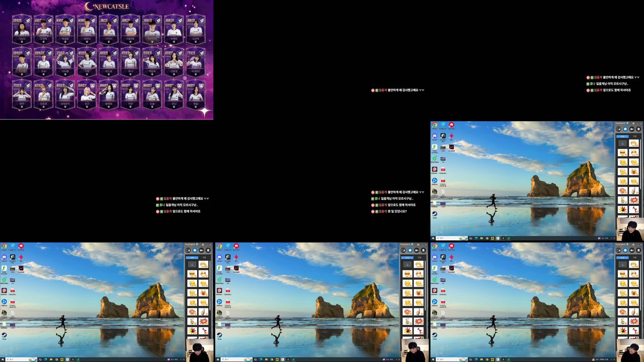Open Chrome shortcut in the middle-right desktop feed

[x=434, y=125]
